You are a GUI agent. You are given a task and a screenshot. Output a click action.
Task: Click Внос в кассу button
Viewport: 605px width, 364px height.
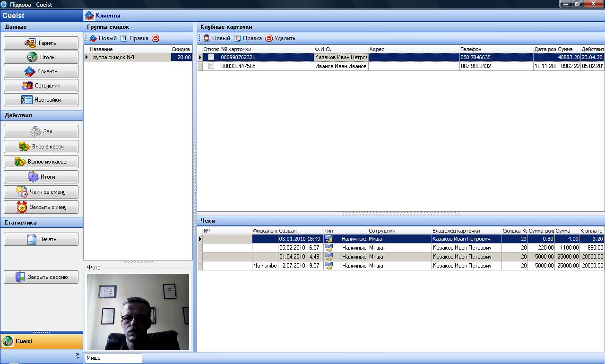[41, 147]
